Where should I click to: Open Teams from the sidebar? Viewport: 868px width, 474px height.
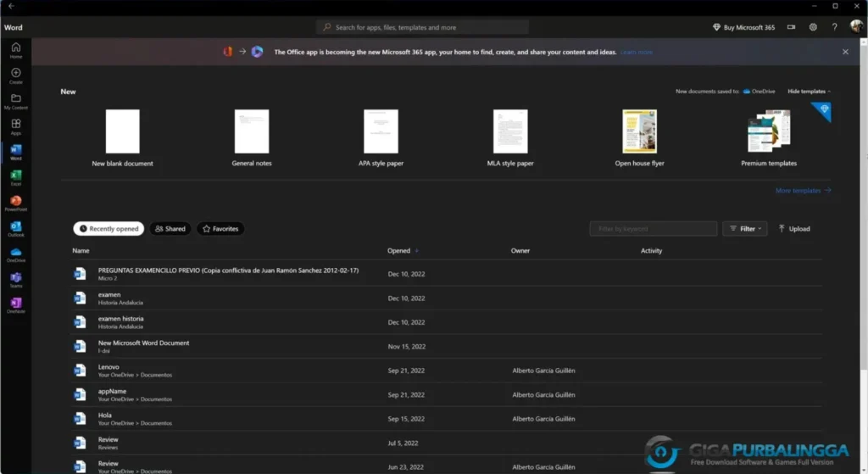pyautogui.click(x=16, y=280)
